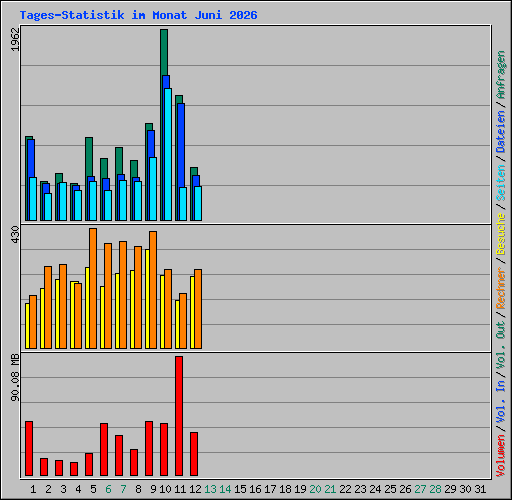The image size is (512, 500).
Task: Click day 10 on the x-axis
Action: (165, 489)
